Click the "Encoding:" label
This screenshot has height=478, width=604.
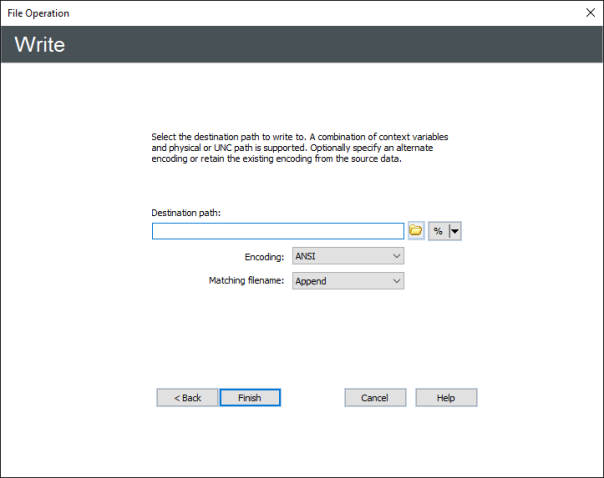click(x=264, y=257)
